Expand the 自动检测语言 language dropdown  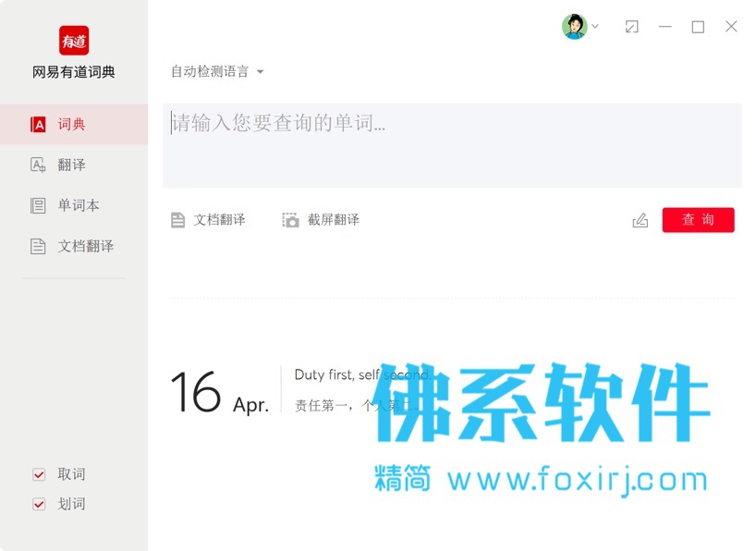217,72
